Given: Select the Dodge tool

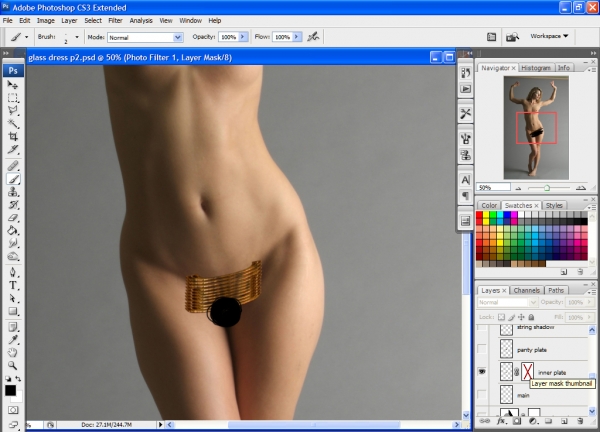Looking at the screenshot, I should tap(13, 256).
